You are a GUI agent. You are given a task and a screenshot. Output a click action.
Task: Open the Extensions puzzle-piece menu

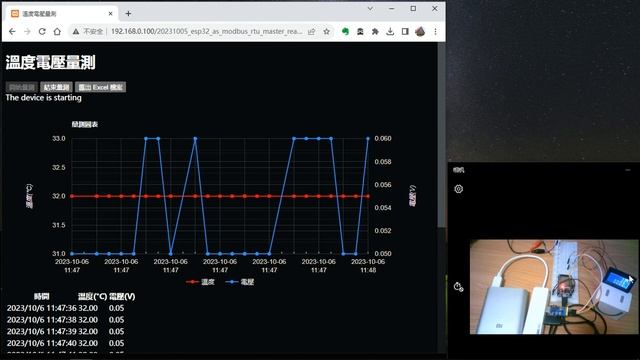point(375,31)
